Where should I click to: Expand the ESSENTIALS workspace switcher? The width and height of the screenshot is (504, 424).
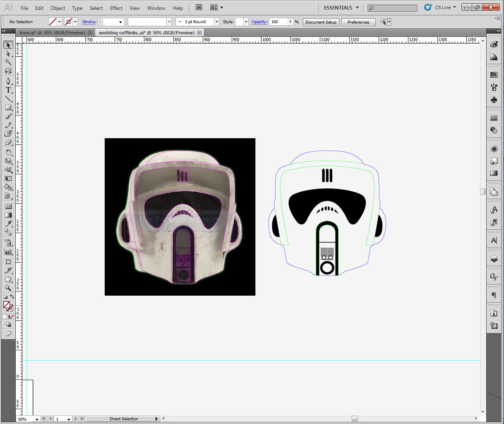click(341, 7)
